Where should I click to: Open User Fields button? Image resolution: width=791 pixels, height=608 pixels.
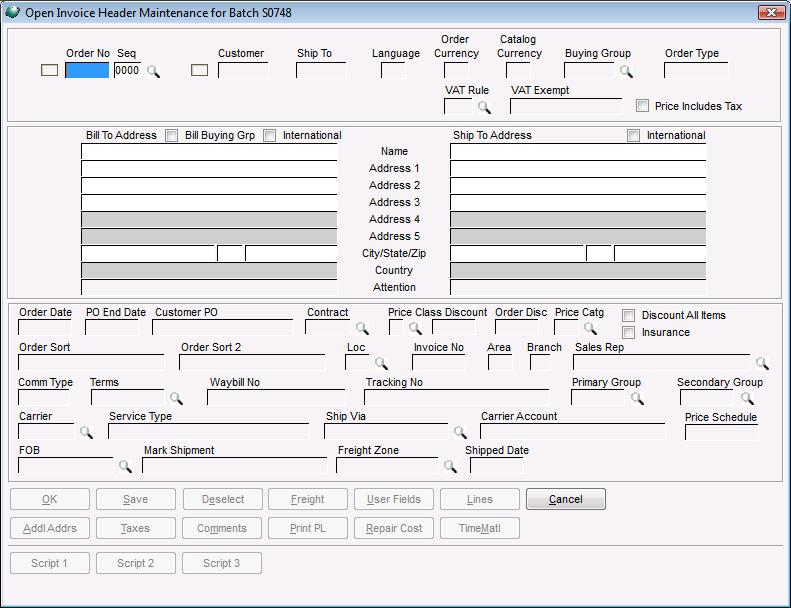393,499
